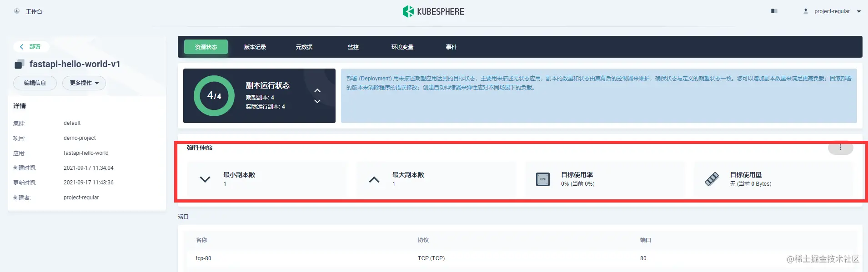Open the docs icon beside project-regular
Image resolution: width=868 pixels, height=272 pixels.
point(774,11)
